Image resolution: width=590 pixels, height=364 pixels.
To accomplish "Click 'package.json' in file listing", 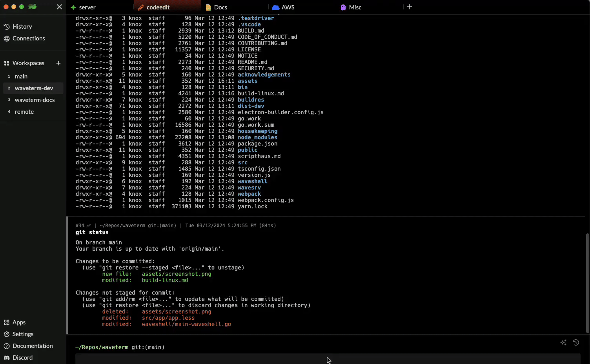I will click(x=257, y=144).
